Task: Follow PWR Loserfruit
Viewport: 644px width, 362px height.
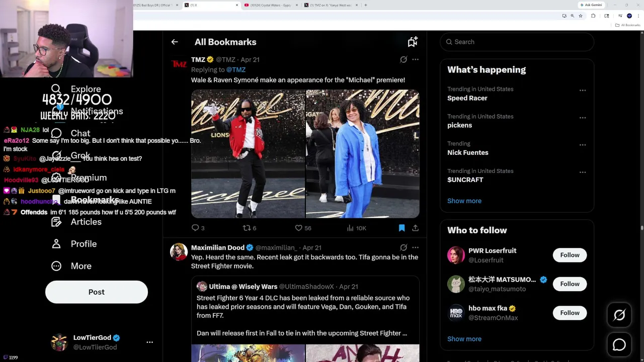Action: point(570,255)
